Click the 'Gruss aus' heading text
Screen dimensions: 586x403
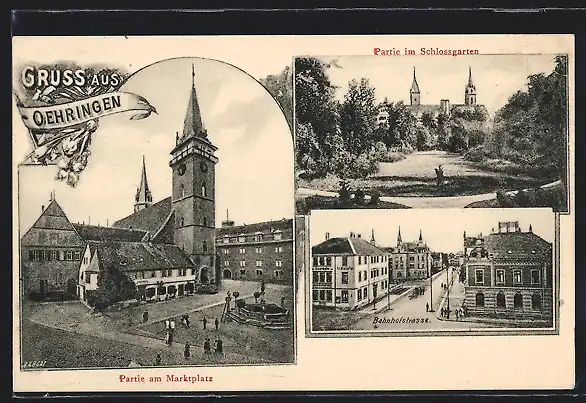coord(70,78)
